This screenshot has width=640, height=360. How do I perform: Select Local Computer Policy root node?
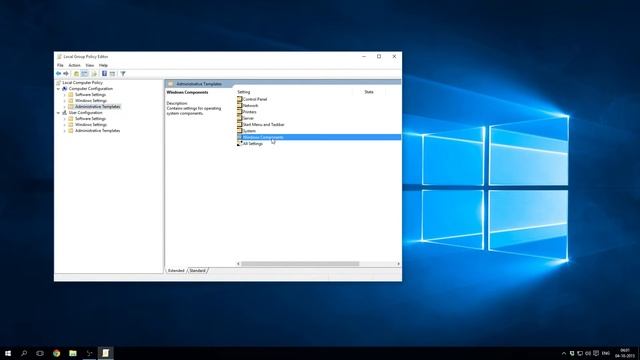[82, 82]
